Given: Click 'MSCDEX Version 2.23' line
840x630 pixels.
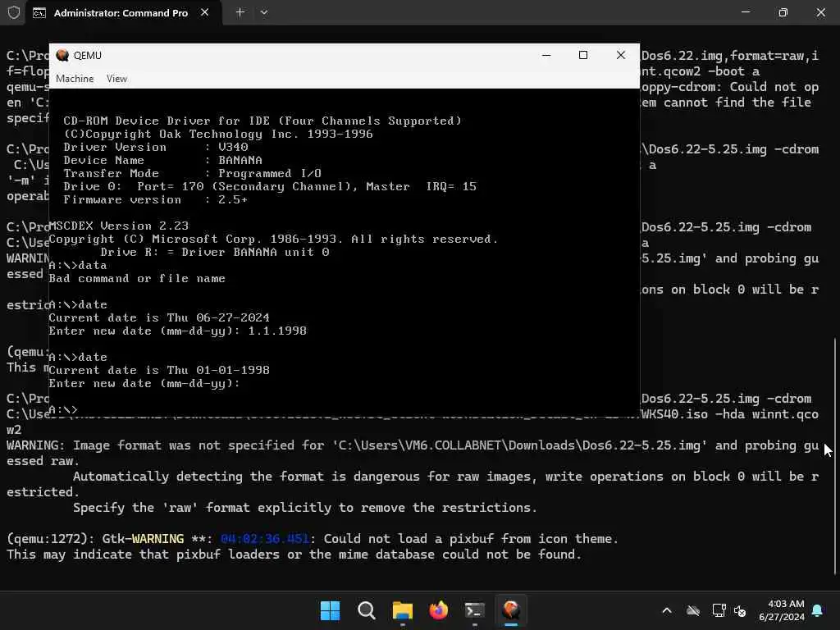Looking at the screenshot, I should click(118, 226).
